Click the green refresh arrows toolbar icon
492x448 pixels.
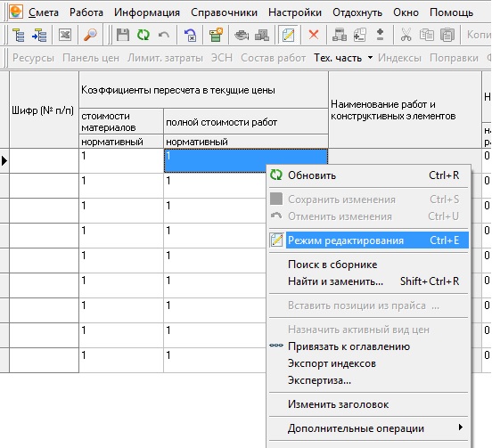point(143,35)
